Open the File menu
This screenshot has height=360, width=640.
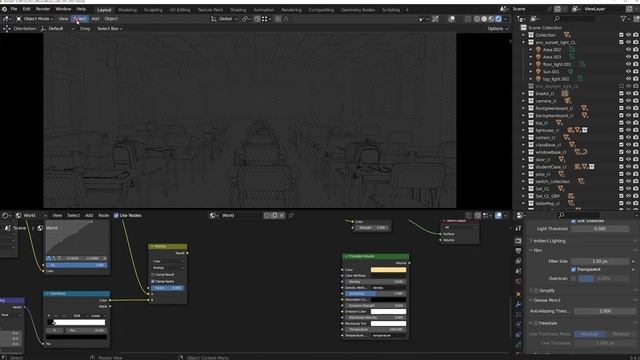(14, 9)
